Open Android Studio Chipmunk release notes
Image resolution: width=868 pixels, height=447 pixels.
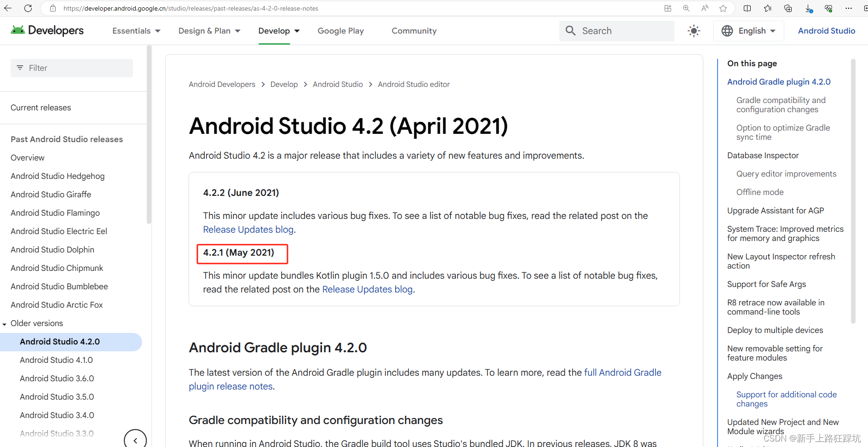(57, 268)
